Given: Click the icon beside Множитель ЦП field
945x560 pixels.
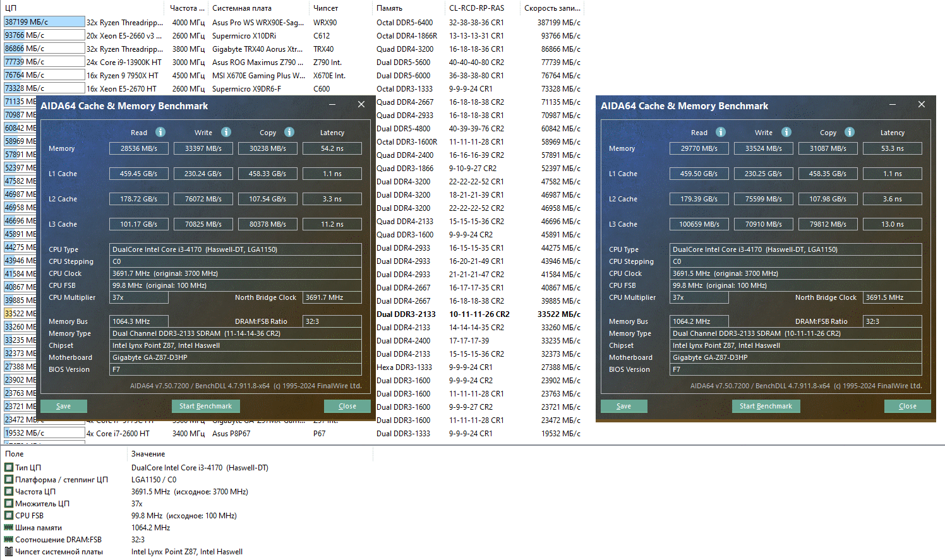Looking at the screenshot, I should [x=9, y=503].
